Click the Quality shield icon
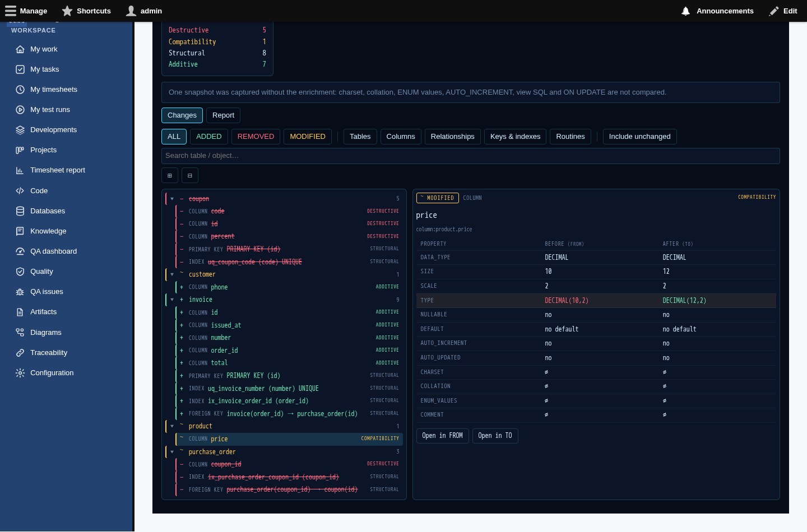 click(20, 272)
